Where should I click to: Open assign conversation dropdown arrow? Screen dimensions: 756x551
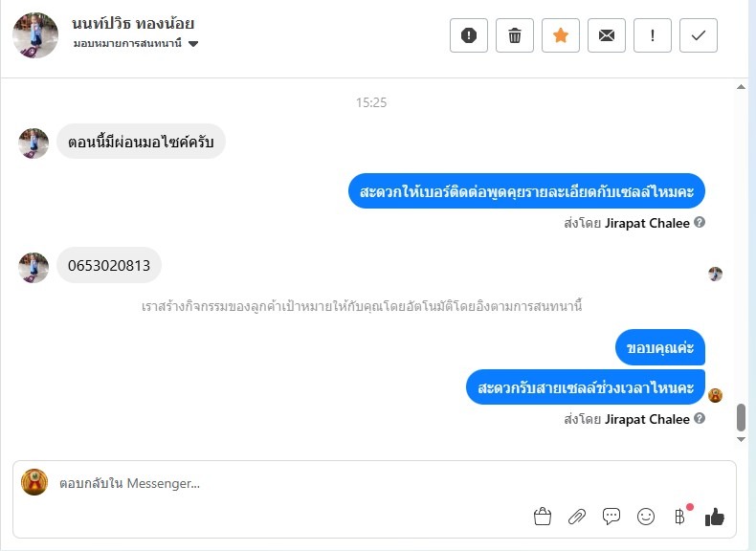coord(193,44)
